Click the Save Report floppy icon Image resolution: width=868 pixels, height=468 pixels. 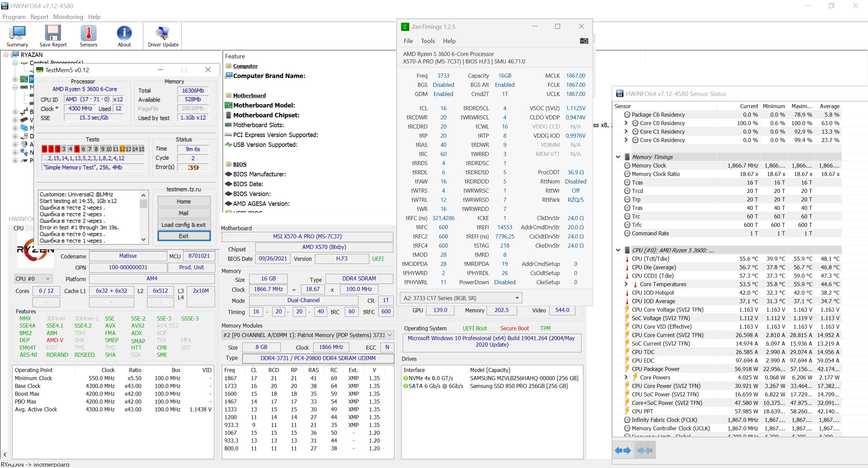[53, 33]
